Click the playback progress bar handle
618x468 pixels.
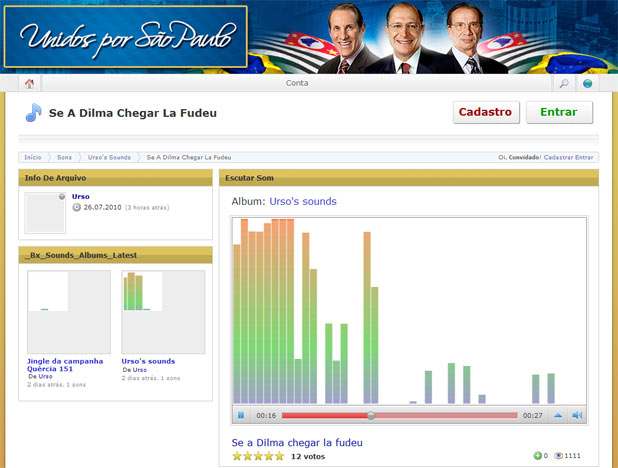[371, 415]
